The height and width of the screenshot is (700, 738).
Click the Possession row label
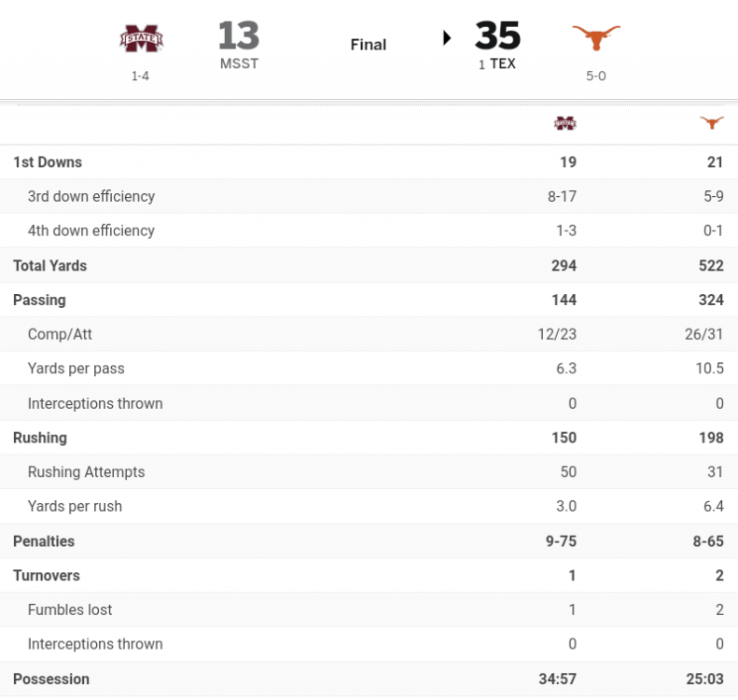(51, 679)
